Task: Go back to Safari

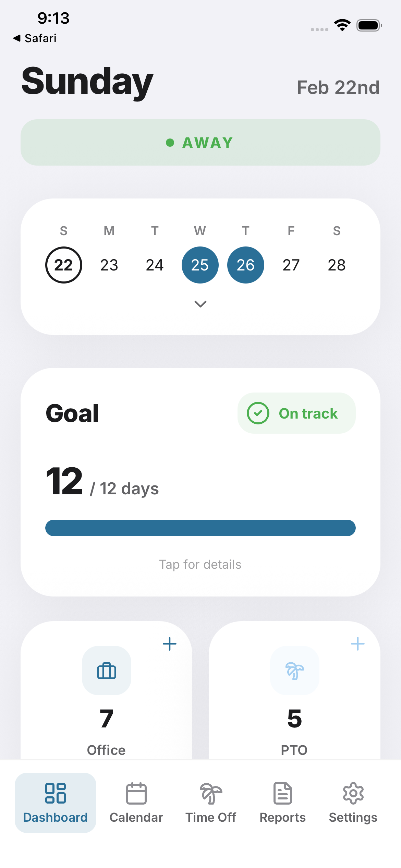Action: (x=35, y=38)
